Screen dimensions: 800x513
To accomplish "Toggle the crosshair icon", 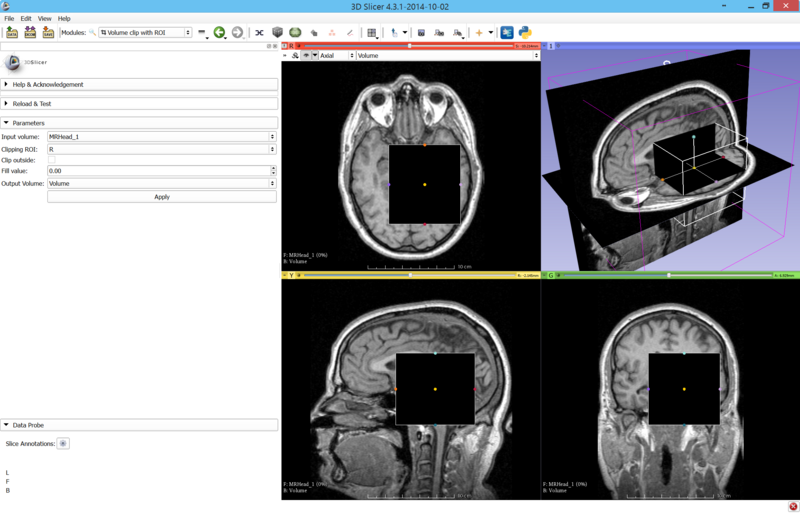I will click(x=479, y=33).
